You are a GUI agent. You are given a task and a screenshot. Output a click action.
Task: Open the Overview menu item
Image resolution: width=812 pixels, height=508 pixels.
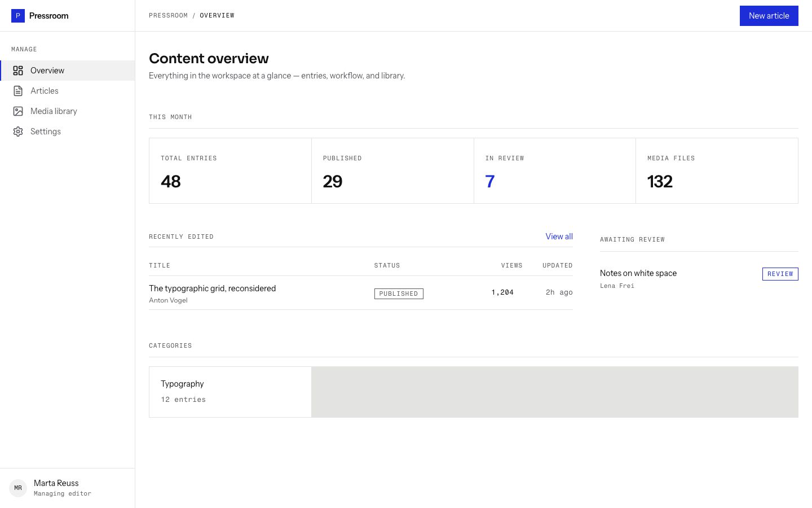68,71
